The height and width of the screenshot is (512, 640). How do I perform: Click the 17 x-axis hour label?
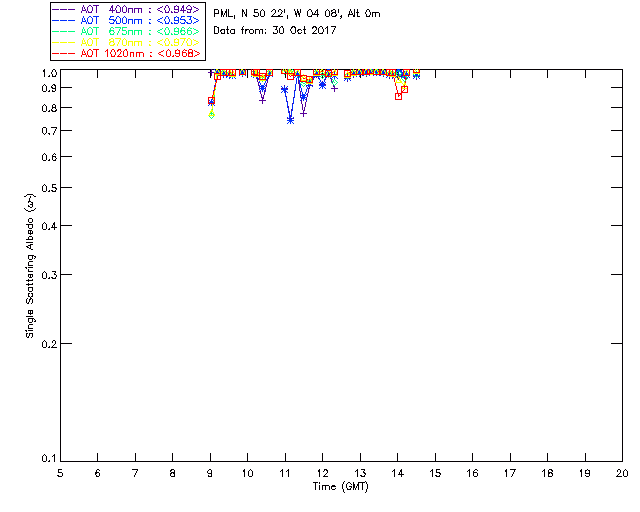[x=510, y=473]
